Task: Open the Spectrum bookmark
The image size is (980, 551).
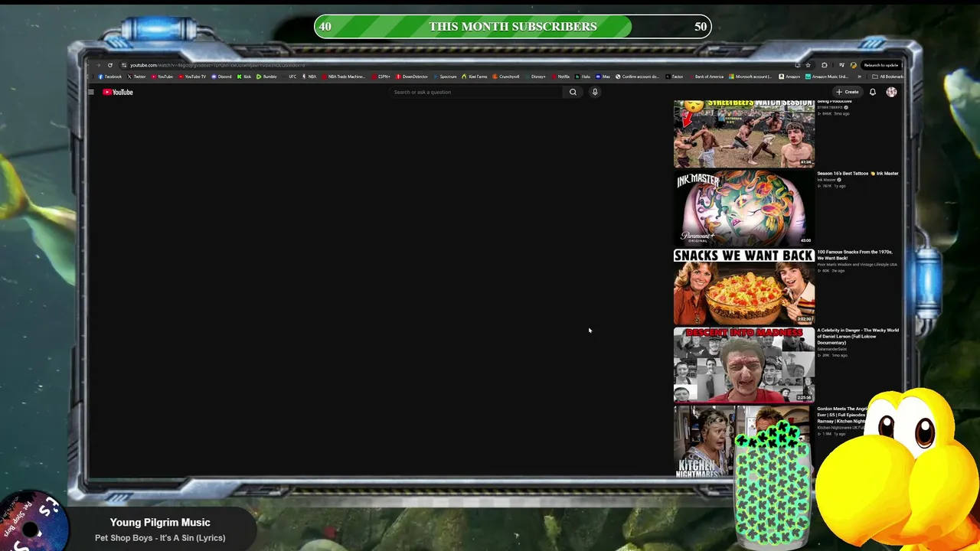Action: click(445, 77)
